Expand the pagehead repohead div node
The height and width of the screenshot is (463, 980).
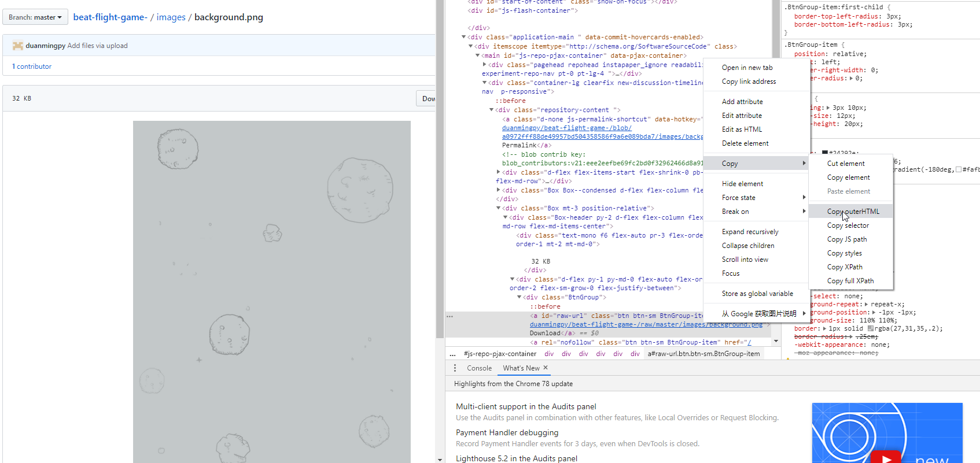(485, 65)
